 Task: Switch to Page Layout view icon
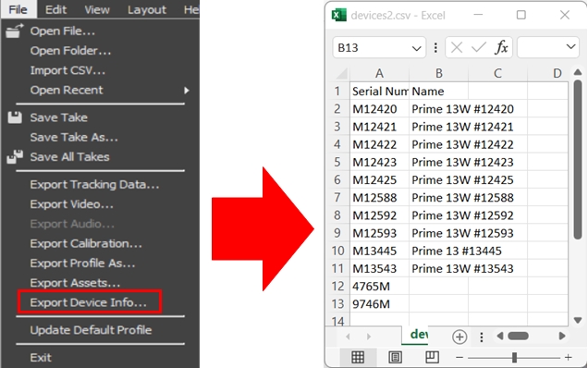pyautogui.click(x=395, y=357)
